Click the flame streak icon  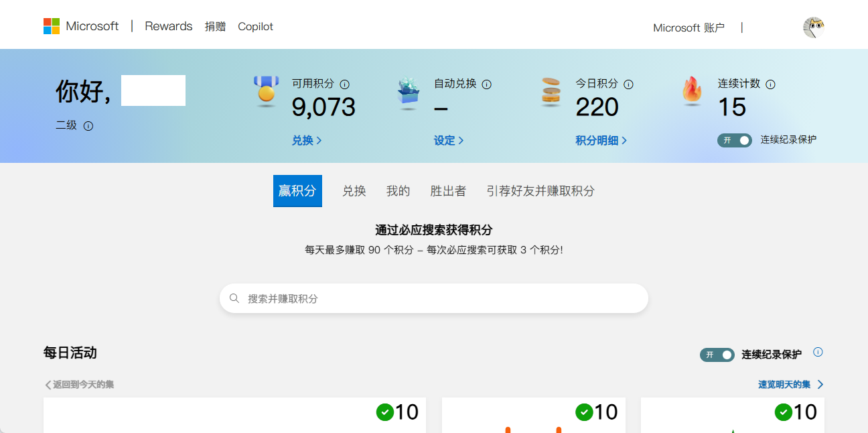pyautogui.click(x=692, y=90)
